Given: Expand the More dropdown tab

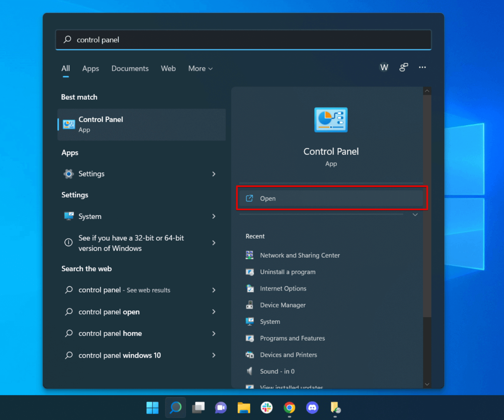Looking at the screenshot, I should 200,68.
